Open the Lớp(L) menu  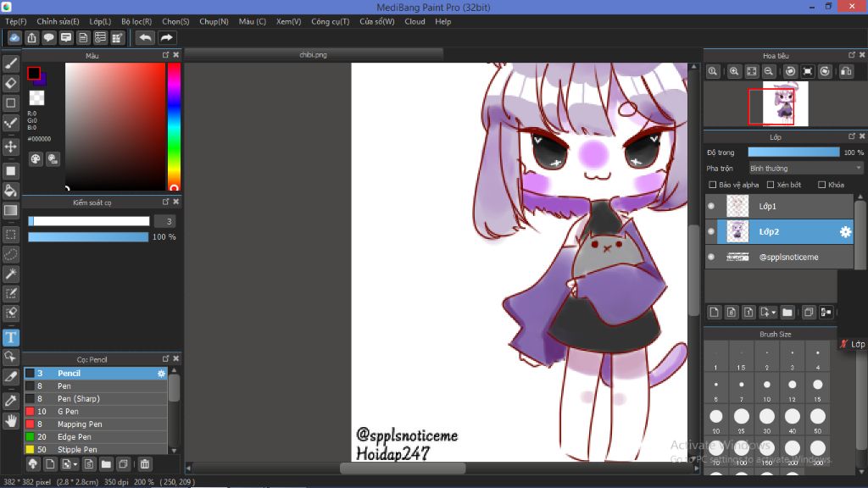100,21
